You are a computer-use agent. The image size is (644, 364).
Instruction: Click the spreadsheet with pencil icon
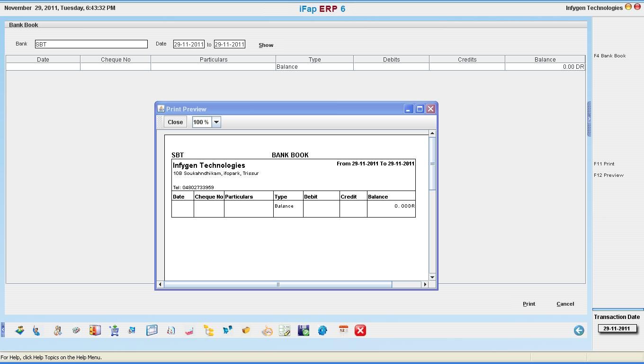(x=285, y=330)
